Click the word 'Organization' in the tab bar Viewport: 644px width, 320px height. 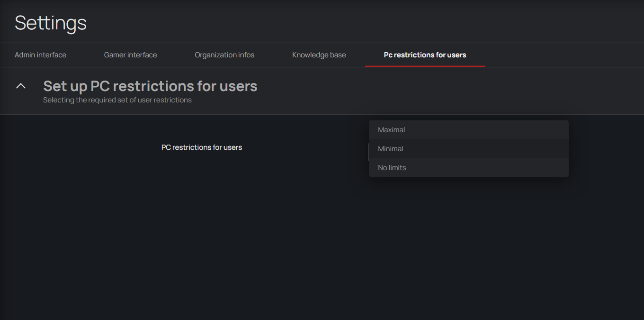click(215, 55)
